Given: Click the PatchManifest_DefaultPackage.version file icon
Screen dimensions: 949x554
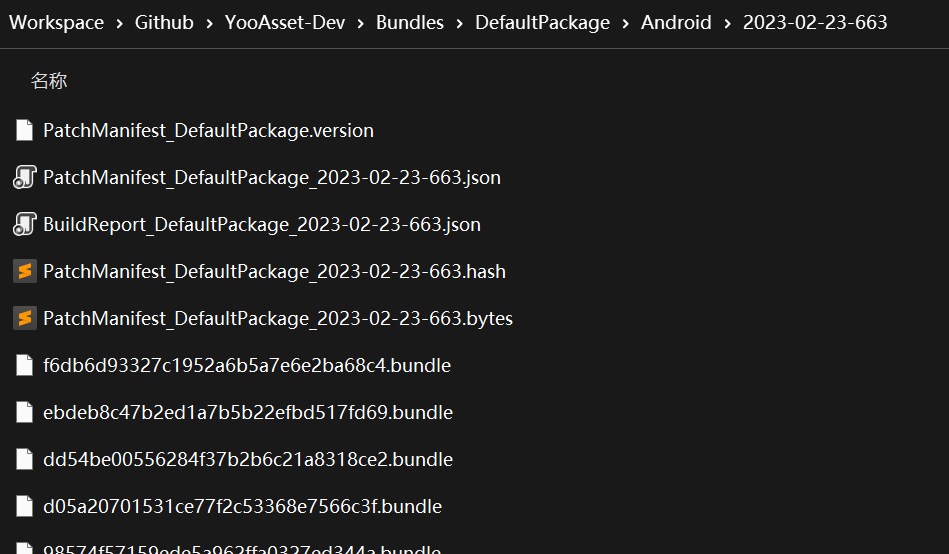Looking at the screenshot, I should [x=24, y=130].
